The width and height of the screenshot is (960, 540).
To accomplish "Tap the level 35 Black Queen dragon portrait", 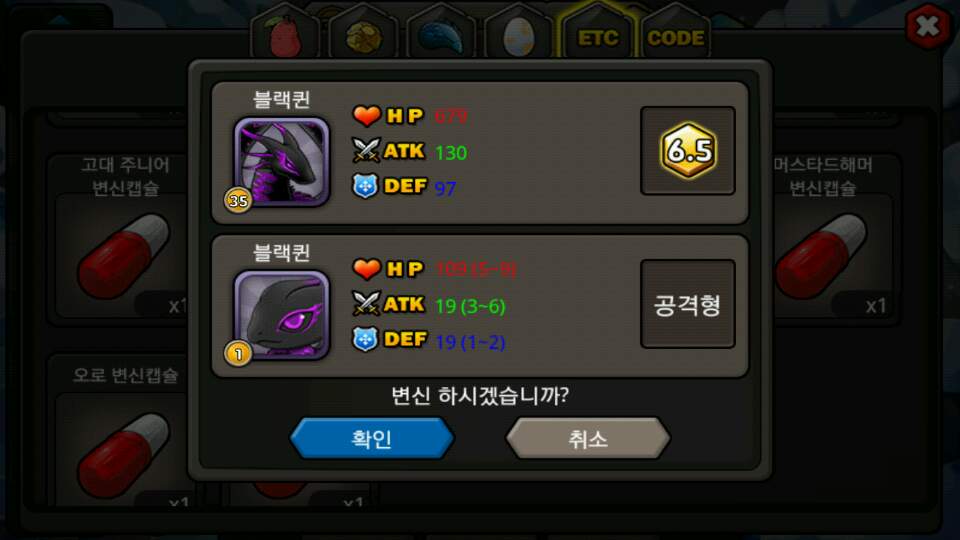I will pos(282,162).
